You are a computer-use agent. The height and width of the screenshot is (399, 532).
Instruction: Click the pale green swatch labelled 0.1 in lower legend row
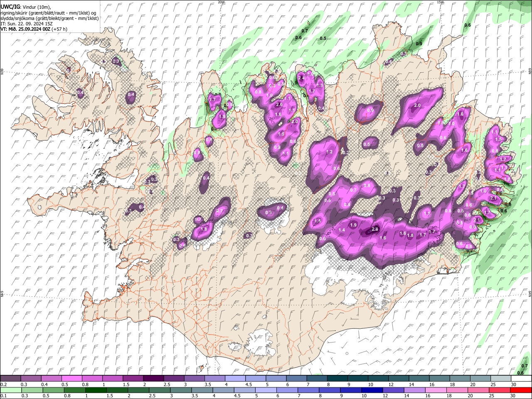coord(11,389)
